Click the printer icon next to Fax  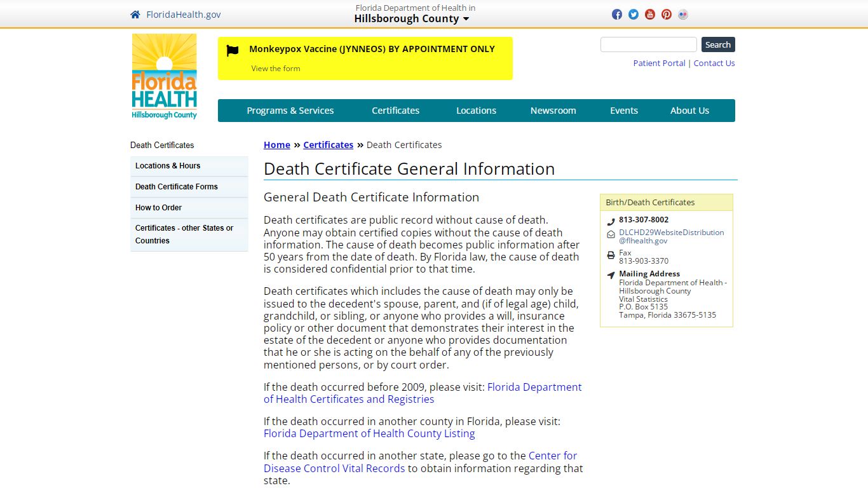611,255
